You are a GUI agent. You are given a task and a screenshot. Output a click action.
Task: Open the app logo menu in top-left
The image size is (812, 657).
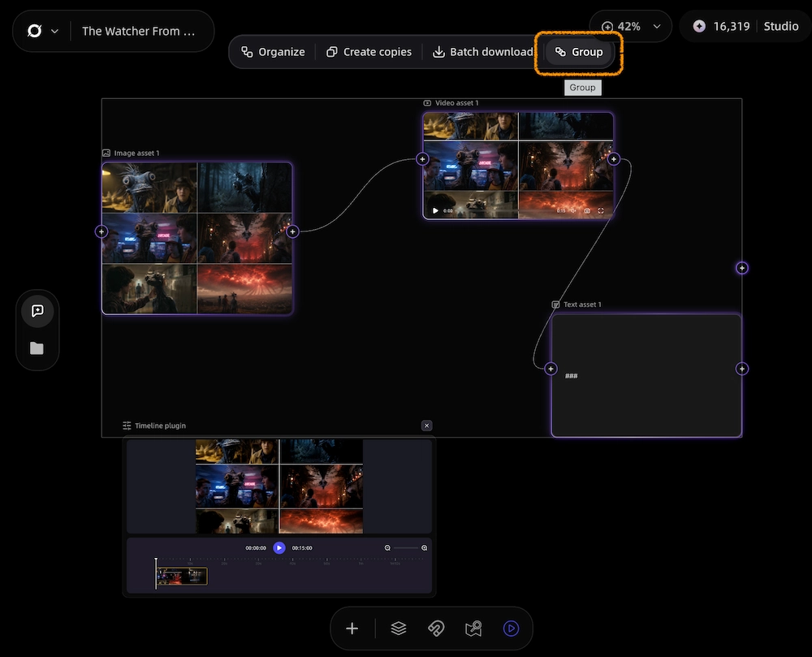pyautogui.click(x=35, y=31)
